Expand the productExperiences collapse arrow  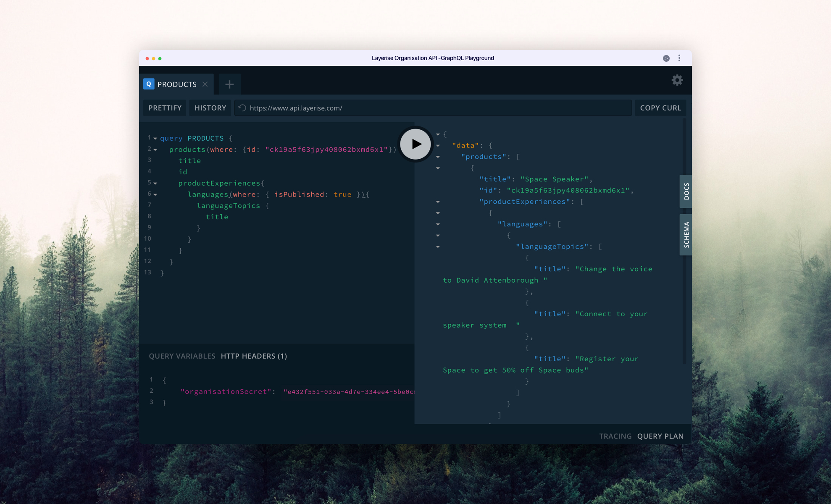pos(437,201)
